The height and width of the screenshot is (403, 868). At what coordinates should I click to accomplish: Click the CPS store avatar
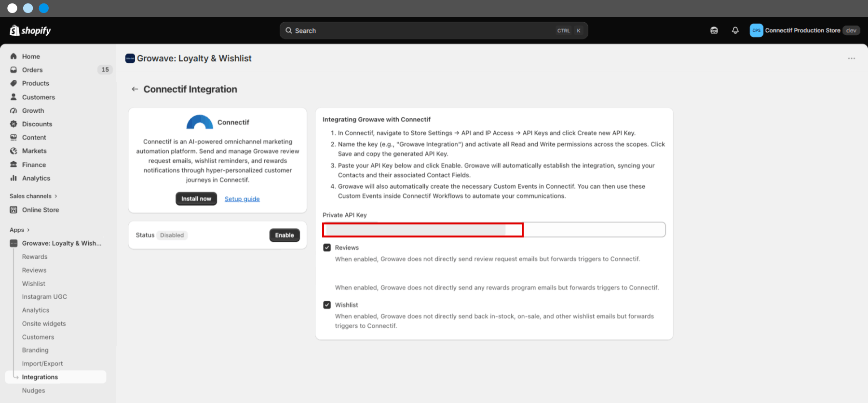click(x=756, y=30)
